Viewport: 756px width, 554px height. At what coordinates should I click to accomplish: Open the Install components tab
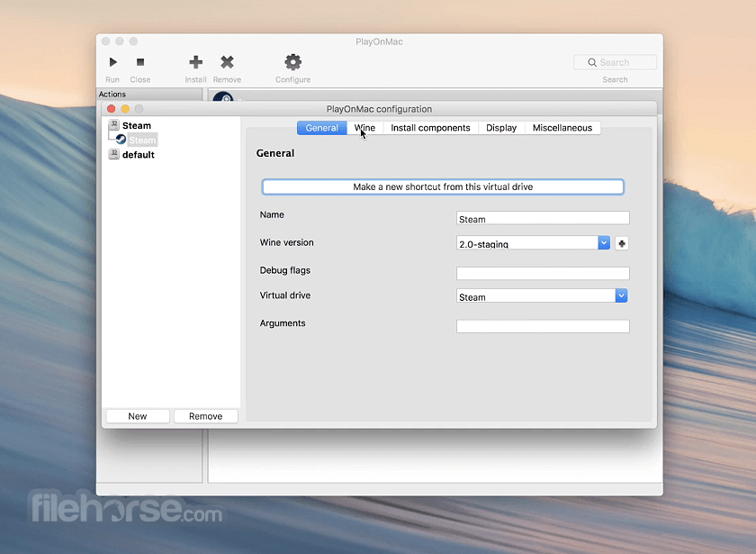coord(430,128)
